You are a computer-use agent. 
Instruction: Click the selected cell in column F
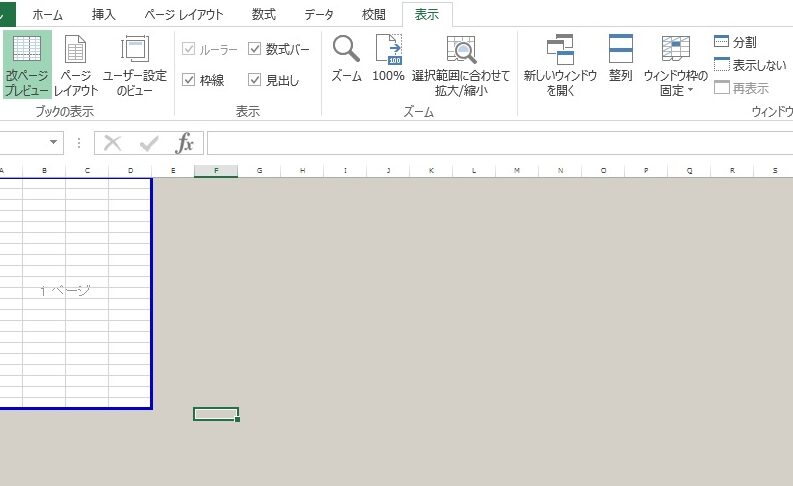click(x=216, y=414)
